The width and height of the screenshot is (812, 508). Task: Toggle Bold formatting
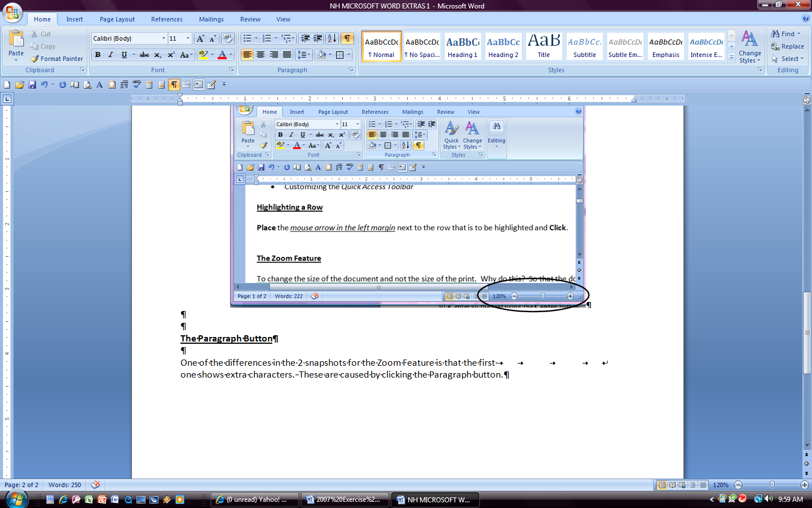[98, 55]
